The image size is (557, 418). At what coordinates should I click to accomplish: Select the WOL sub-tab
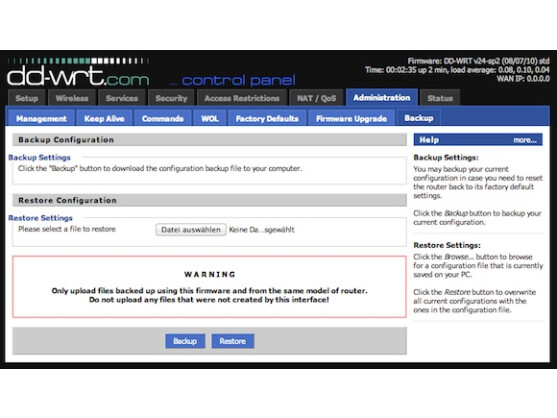(210, 119)
